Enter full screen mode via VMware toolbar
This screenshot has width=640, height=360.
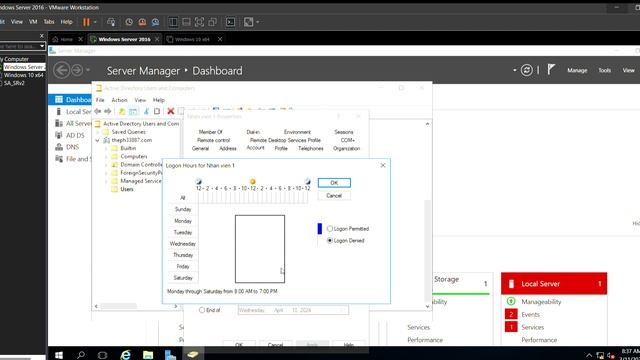point(199,22)
